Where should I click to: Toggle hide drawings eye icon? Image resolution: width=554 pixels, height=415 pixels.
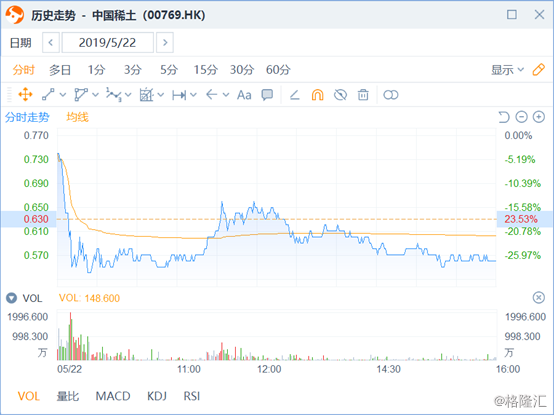click(340, 95)
